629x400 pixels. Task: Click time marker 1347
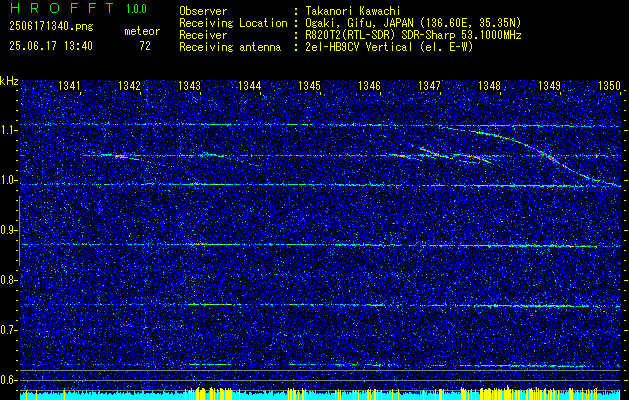pos(430,85)
